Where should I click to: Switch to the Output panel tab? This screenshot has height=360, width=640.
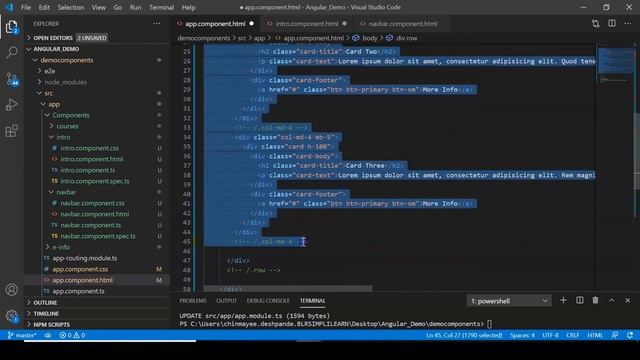tap(226, 301)
